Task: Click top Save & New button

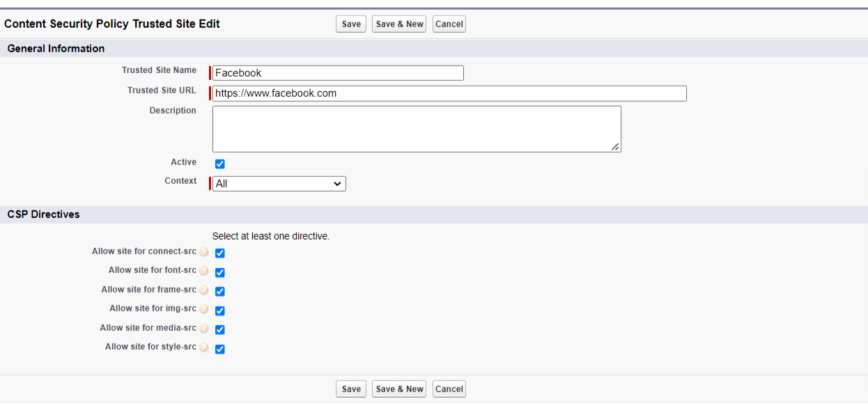Action: [x=399, y=24]
